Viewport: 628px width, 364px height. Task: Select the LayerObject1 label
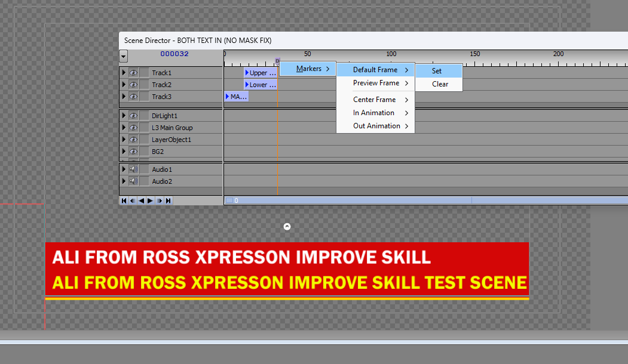point(171,140)
